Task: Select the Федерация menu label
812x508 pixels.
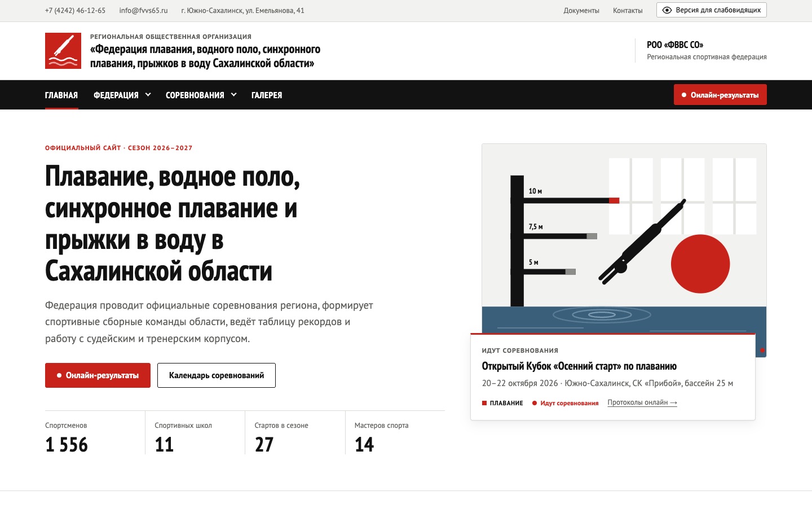Action: pos(116,95)
